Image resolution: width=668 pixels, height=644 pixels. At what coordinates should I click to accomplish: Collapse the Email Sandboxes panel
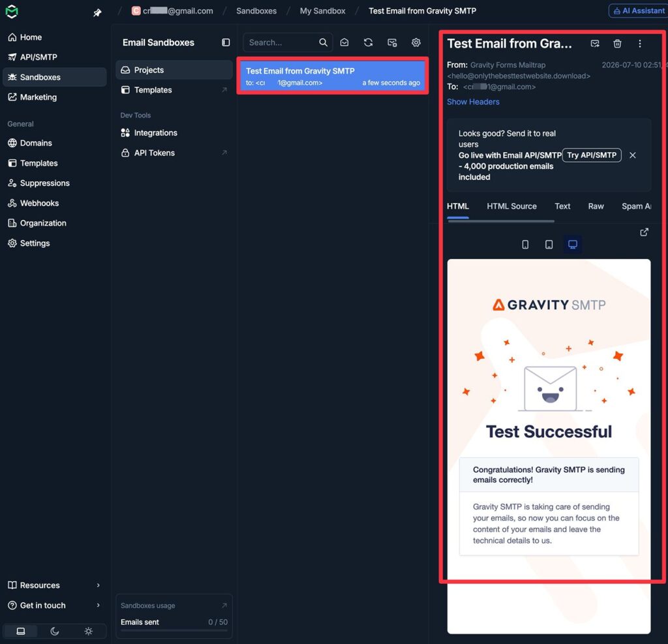pyautogui.click(x=226, y=42)
